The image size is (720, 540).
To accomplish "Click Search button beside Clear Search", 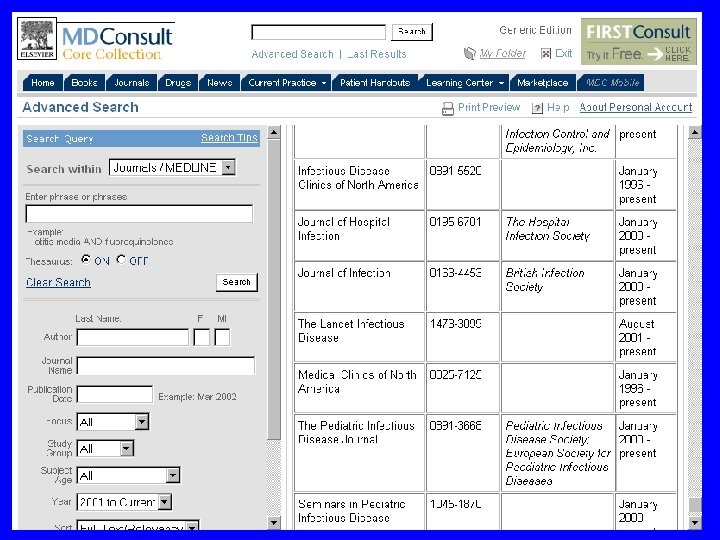I will 236,282.
